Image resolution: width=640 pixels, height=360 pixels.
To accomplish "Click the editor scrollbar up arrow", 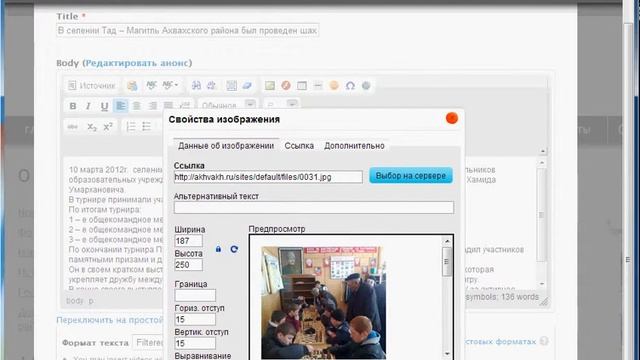I will [542, 162].
